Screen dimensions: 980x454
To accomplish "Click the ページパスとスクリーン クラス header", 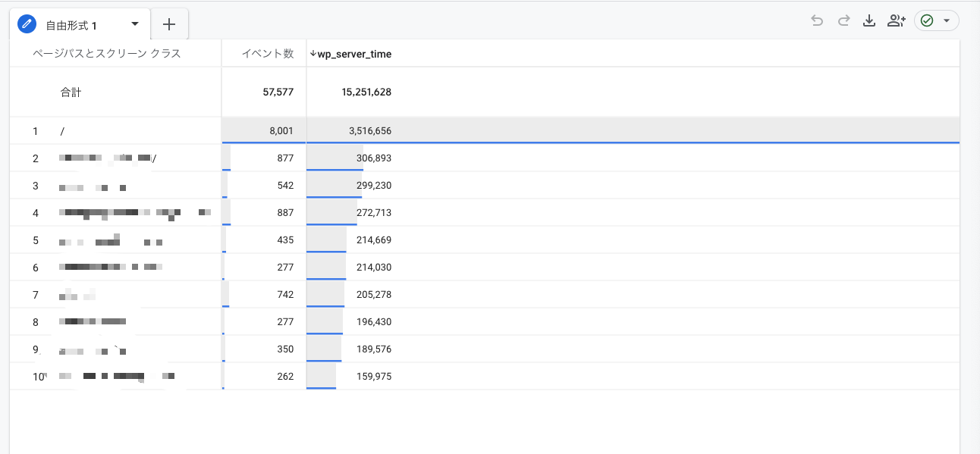I will point(107,54).
